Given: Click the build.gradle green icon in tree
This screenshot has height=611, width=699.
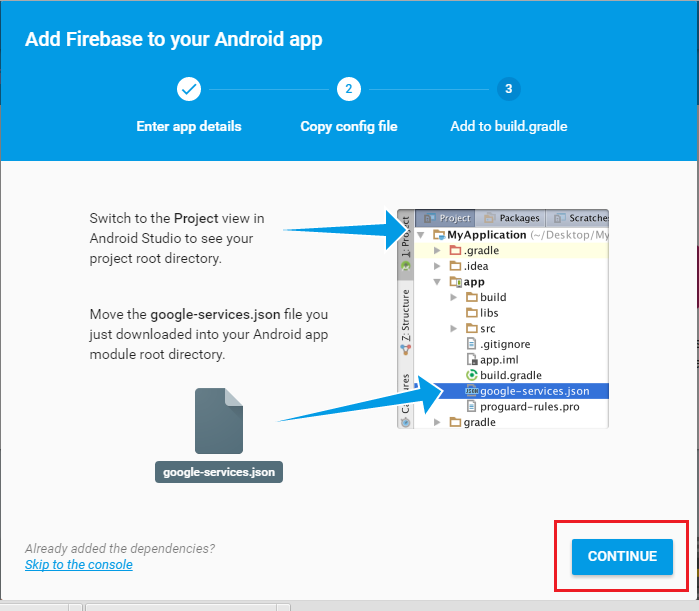Looking at the screenshot, I should (472, 375).
